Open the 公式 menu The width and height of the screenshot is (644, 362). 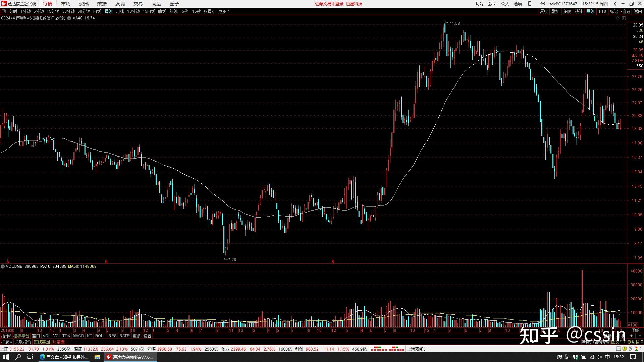[x=505, y=4]
